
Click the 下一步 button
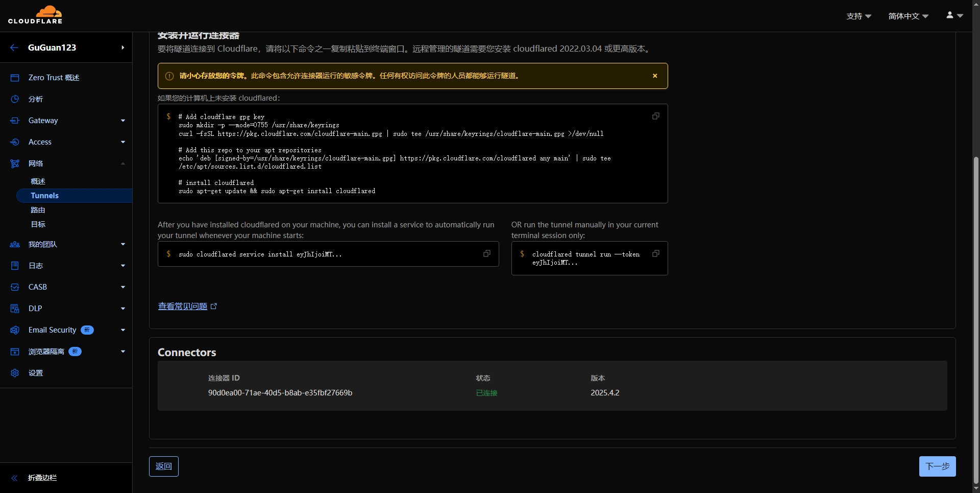(x=937, y=466)
